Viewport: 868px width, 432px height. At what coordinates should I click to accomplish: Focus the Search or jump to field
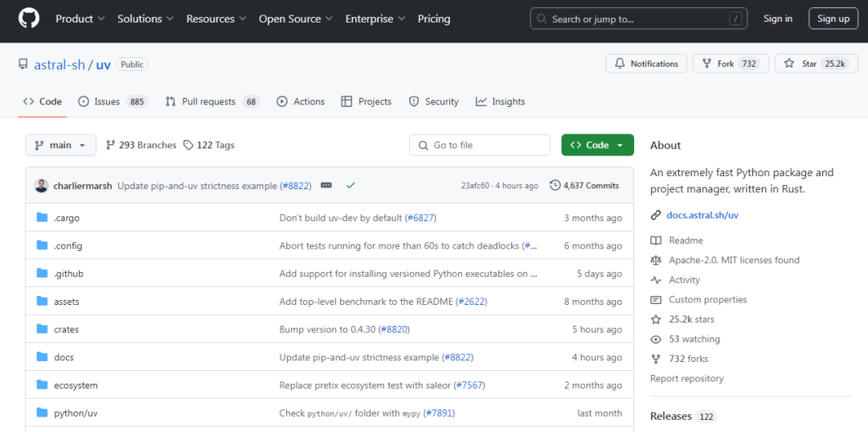point(639,19)
